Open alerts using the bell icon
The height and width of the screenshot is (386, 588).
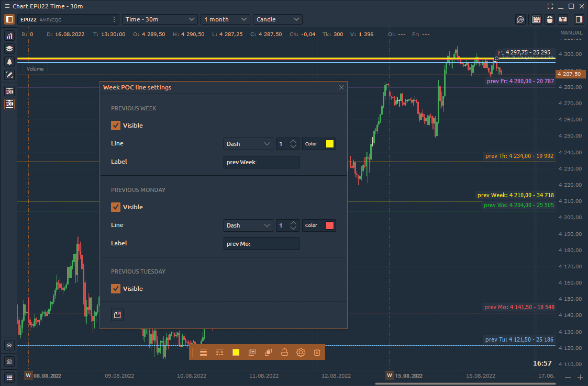(9, 62)
